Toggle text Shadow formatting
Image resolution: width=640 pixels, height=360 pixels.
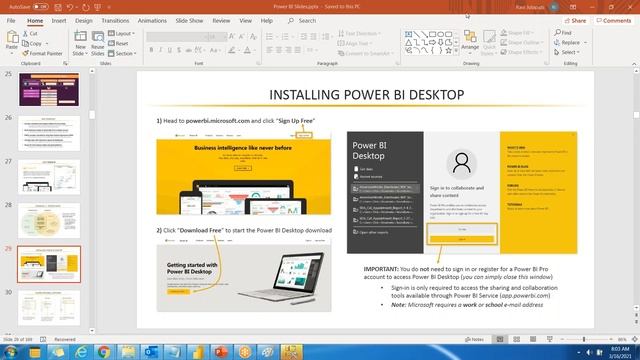pos(179,50)
